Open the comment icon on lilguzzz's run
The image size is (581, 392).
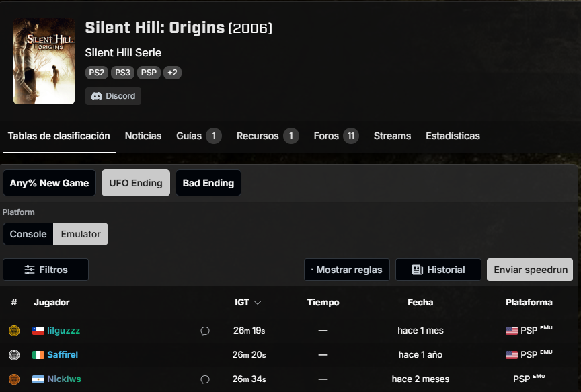point(205,331)
